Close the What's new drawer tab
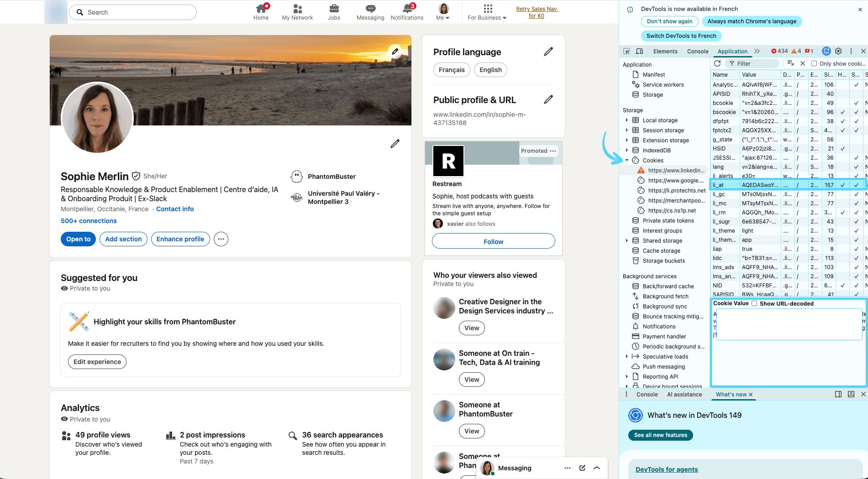This screenshot has width=868, height=479. pos(751,395)
